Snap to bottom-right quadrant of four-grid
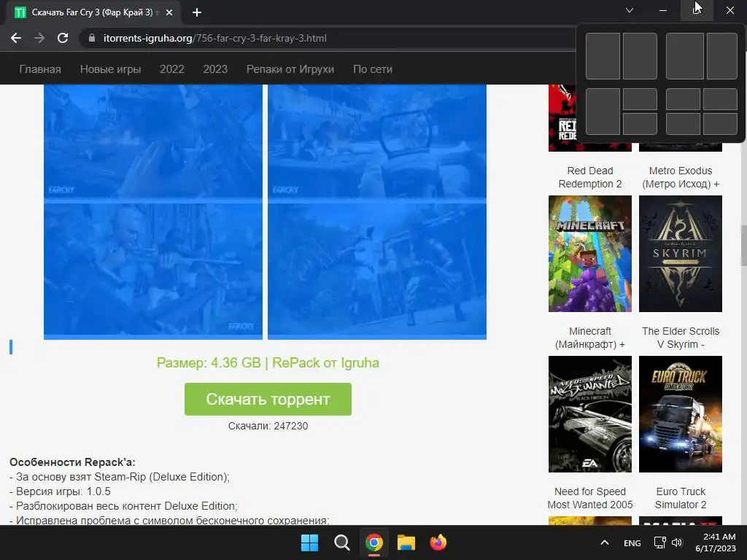This screenshot has width=747, height=560. pos(720,124)
